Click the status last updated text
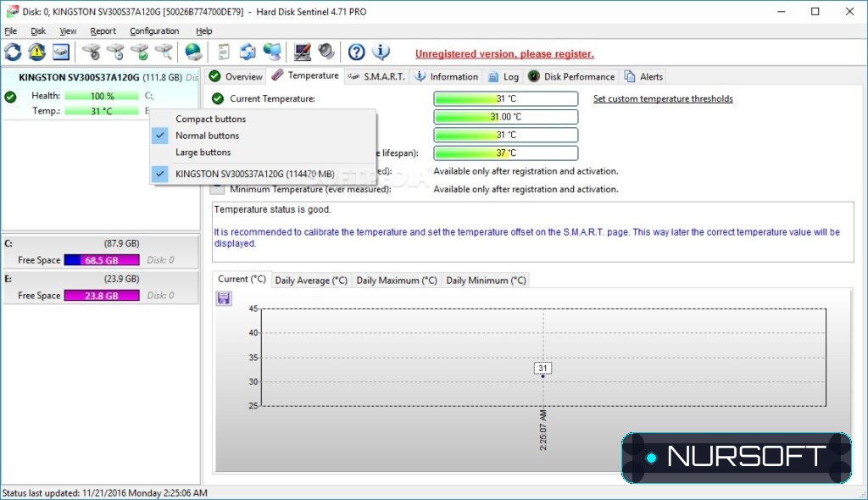 click(x=104, y=493)
